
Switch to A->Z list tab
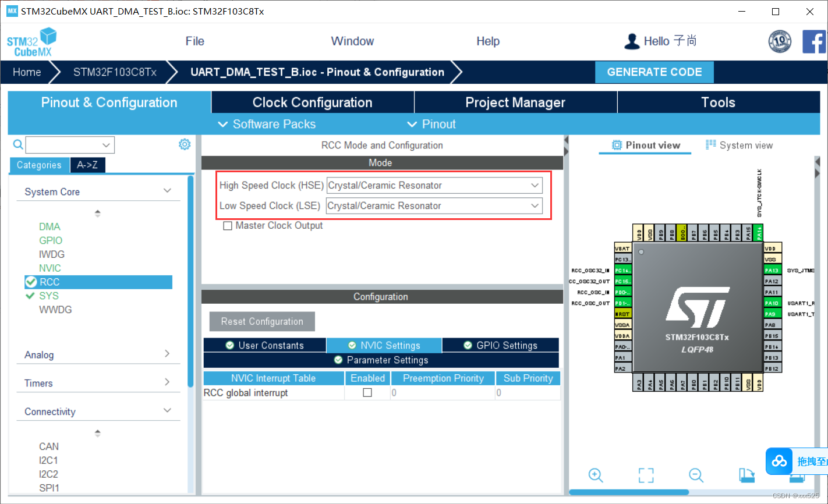[87, 165]
